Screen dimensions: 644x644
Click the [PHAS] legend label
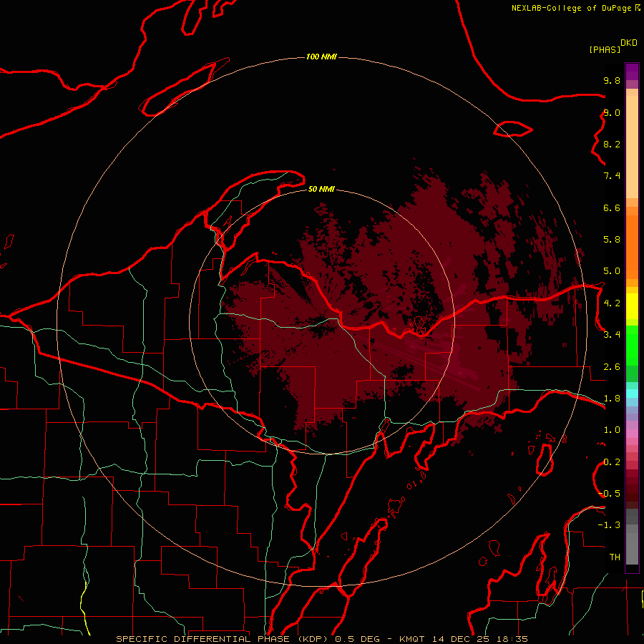[605, 50]
